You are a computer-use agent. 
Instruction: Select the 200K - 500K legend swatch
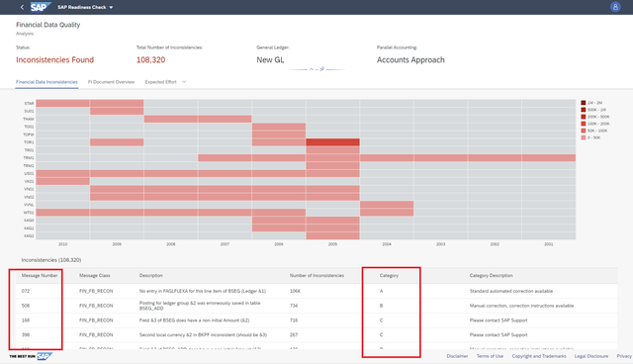click(584, 117)
